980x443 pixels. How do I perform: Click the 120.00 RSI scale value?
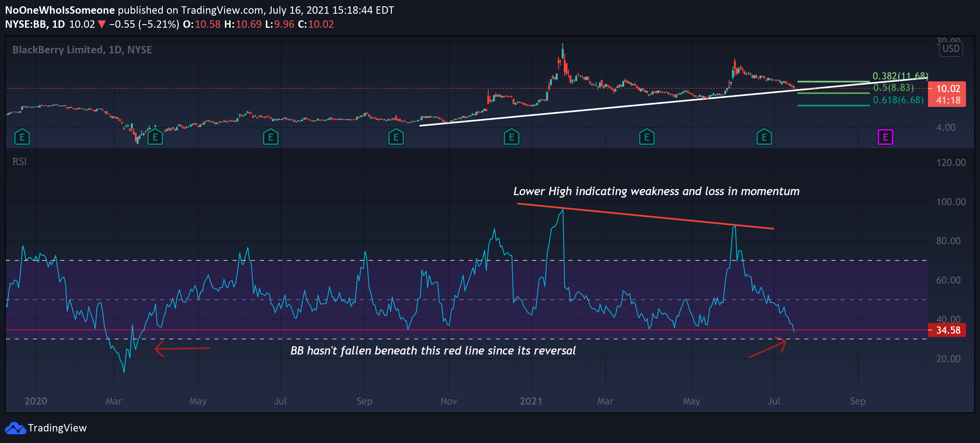(951, 163)
